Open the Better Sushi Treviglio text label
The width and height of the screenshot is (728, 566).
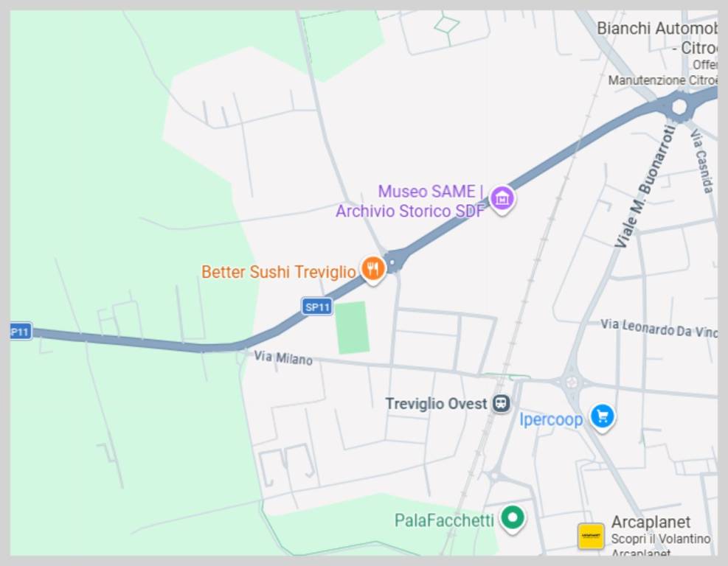coord(278,272)
